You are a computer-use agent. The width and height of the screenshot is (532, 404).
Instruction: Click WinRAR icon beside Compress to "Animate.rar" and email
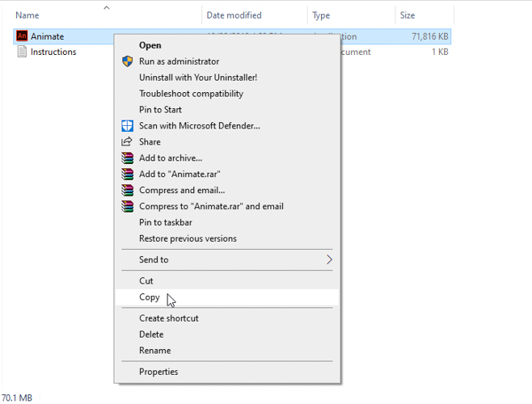click(x=128, y=206)
